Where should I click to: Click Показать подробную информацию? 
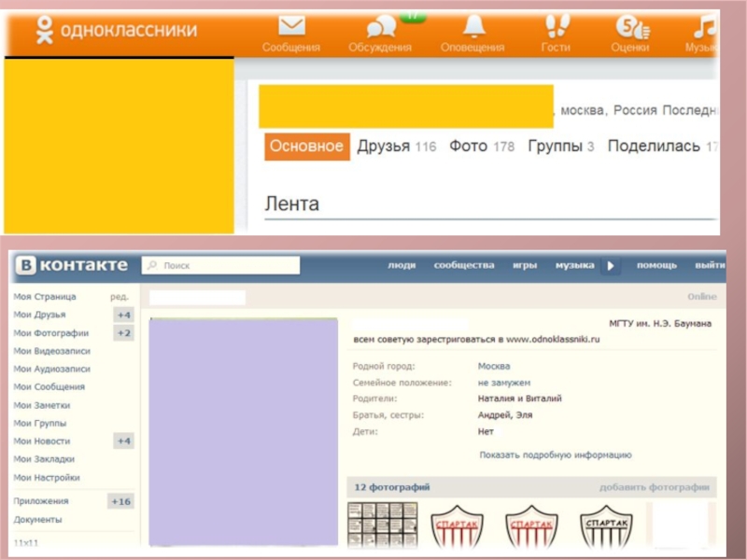[555, 455]
